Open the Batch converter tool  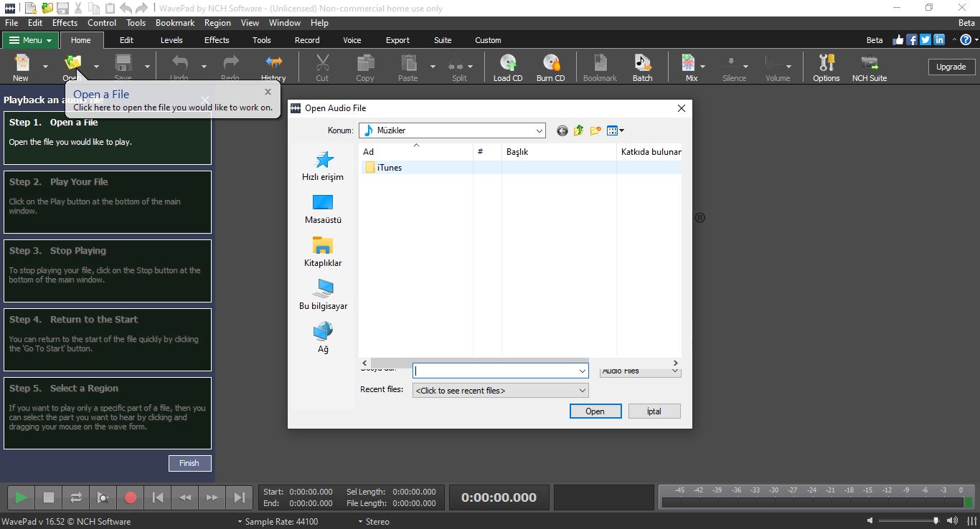pos(642,67)
